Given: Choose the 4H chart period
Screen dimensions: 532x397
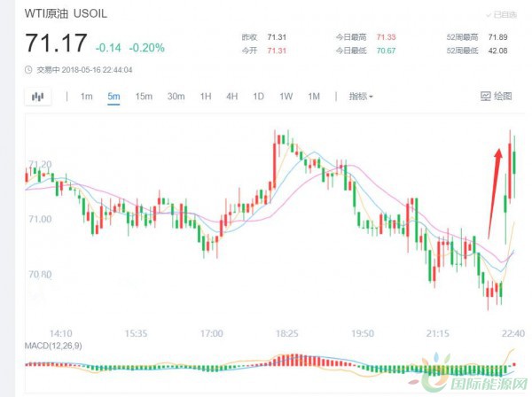Looking at the screenshot, I should coord(231,96).
